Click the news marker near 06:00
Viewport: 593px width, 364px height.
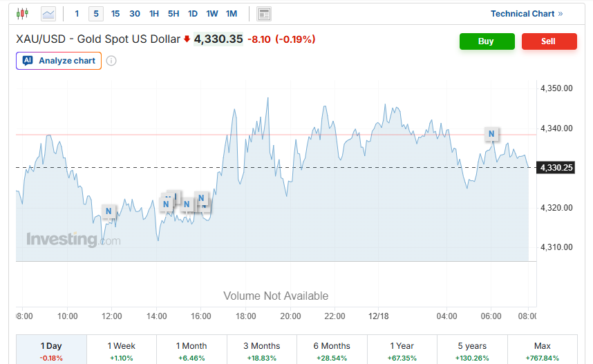pos(491,133)
